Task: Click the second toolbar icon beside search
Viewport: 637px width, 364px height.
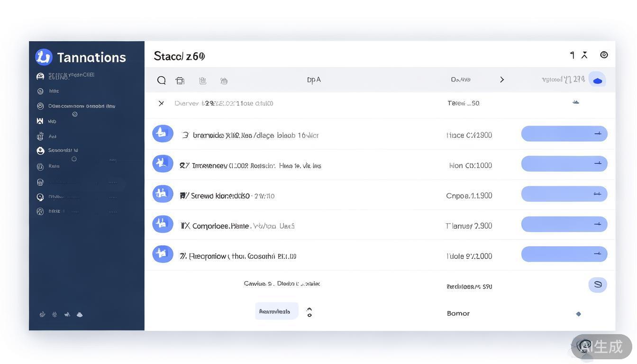Action: coord(180,81)
